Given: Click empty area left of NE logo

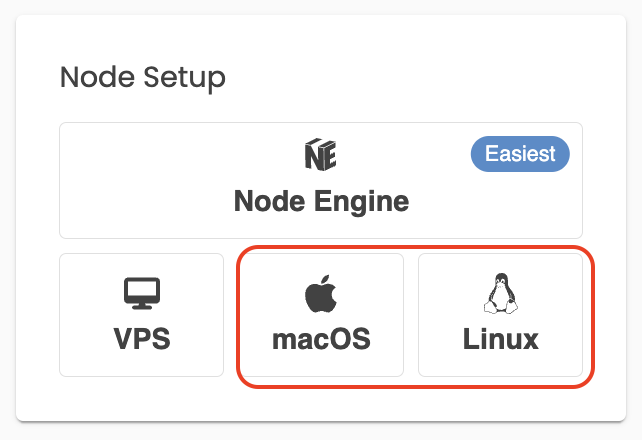Looking at the screenshot, I should click(182, 155).
